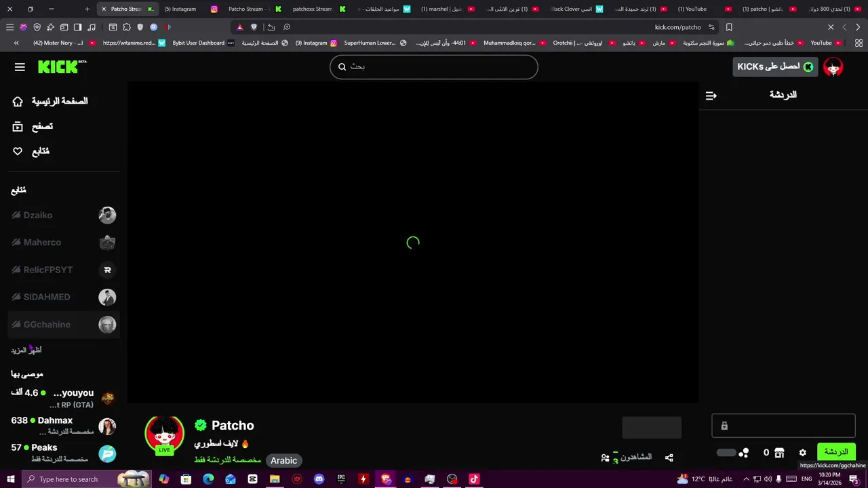This screenshot has width=868, height=488.
Task: Open the taskbar volume speaker icon
Action: [x=768, y=479]
